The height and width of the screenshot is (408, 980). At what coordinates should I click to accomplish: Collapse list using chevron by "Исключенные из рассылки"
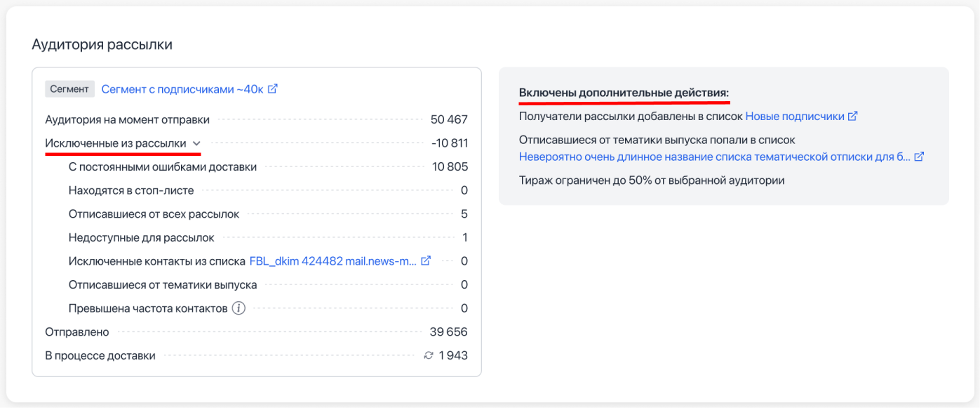pyautogui.click(x=196, y=144)
